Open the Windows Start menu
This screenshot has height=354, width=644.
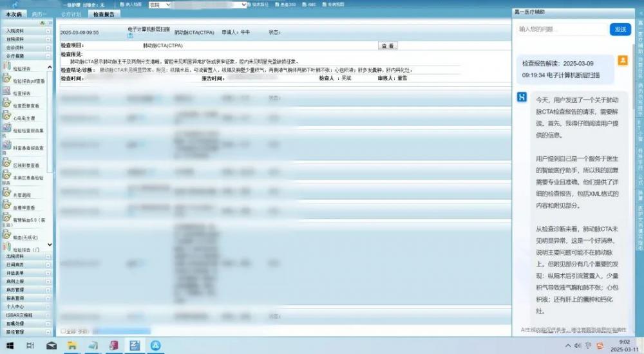click(x=10, y=346)
